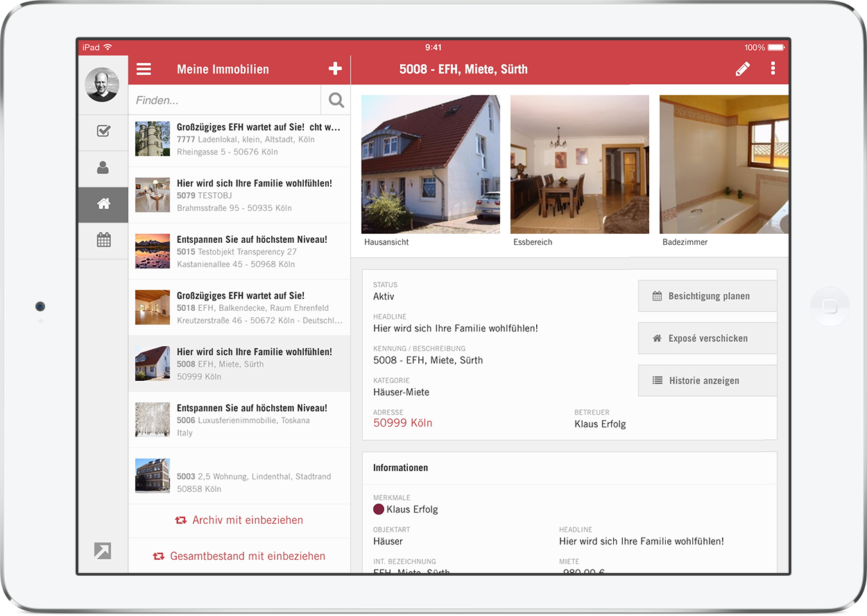The height and width of the screenshot is (616, 867).
Task: Click thumbnail of listing 5015 sunset lake
Action: (153, 252)
